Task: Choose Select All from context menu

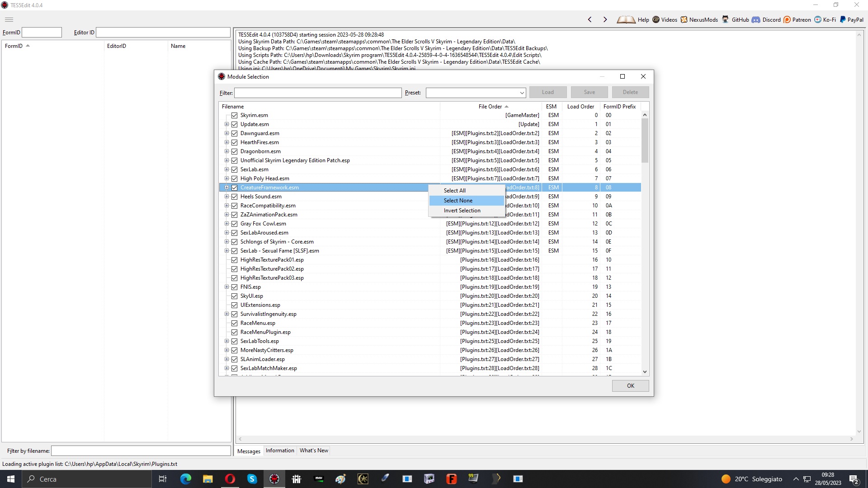Action: [x=467, y=191]
